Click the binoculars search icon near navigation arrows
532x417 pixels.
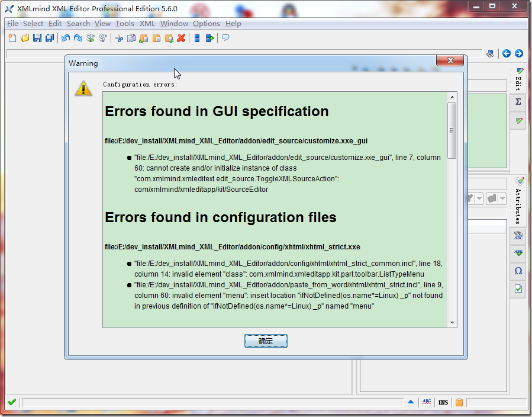tap(490, 53)
